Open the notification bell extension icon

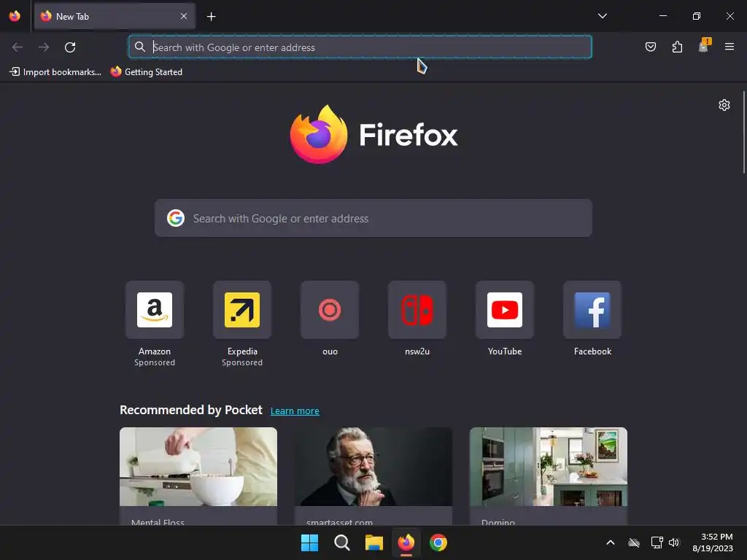pos(704,46)
